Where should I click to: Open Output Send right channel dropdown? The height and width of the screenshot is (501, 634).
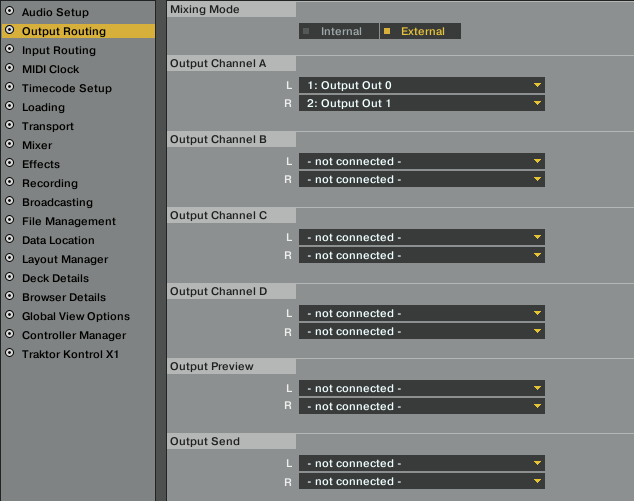421,482
